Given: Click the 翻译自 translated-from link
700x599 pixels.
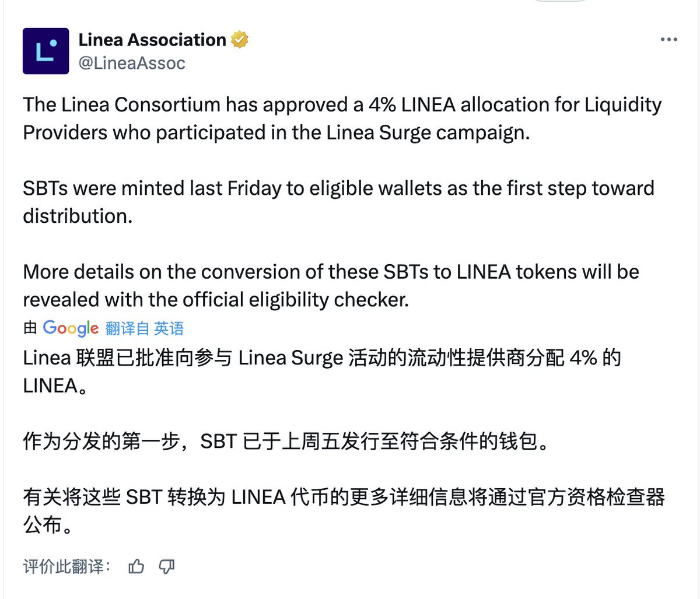Looking at the screenshot, I should (x=127, y=328).
